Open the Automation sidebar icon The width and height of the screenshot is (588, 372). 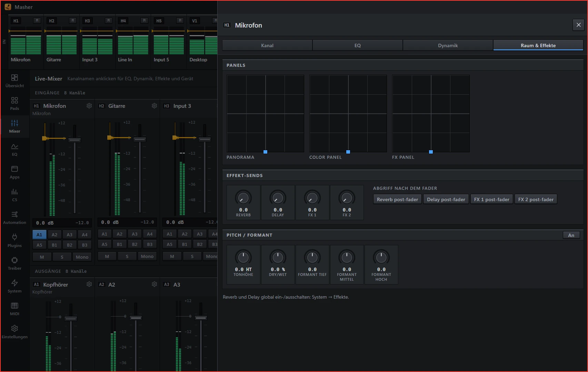(14, 218)
